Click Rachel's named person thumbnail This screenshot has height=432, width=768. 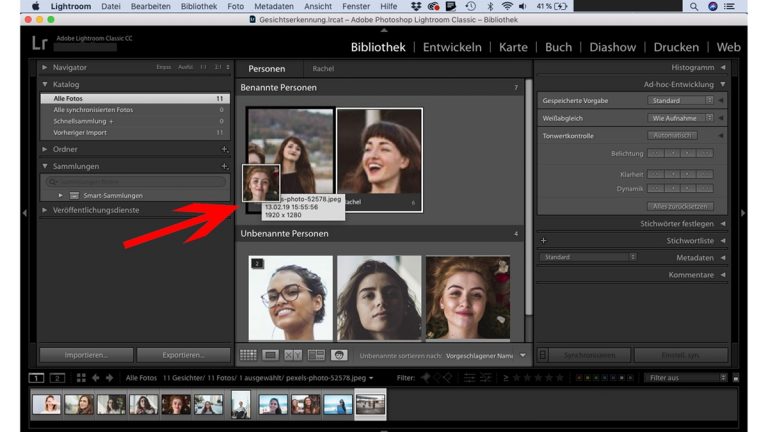point(379,152)
